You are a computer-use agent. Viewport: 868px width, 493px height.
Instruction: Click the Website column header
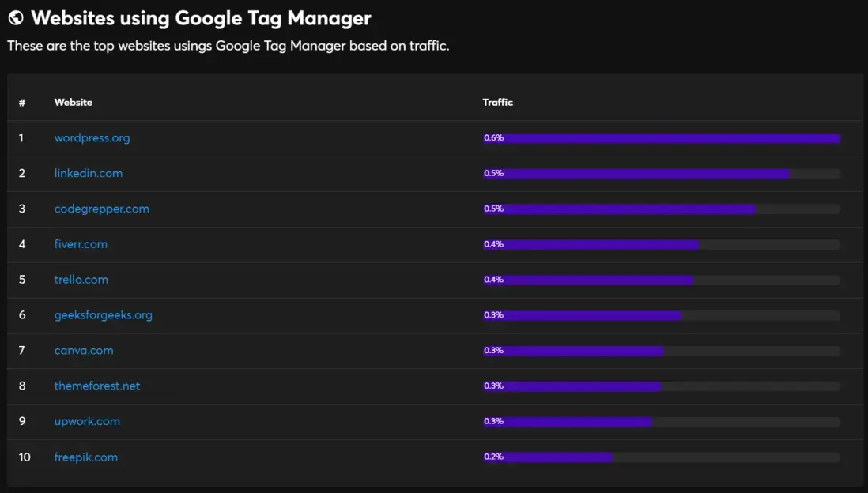73,103
